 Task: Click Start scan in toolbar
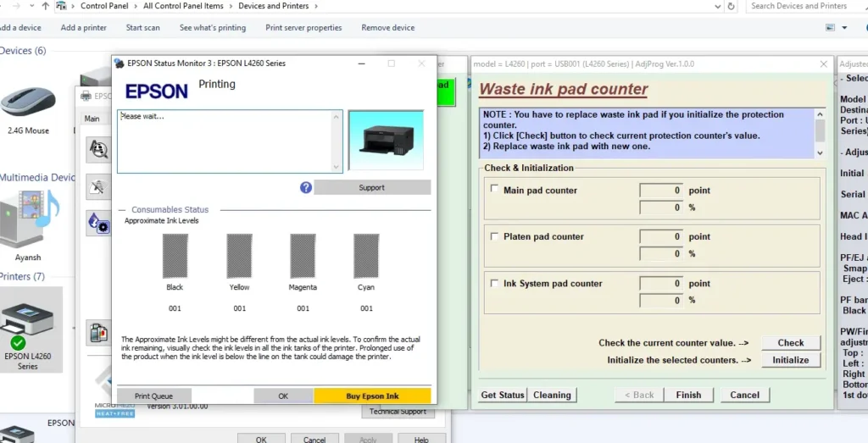[142, 28]
